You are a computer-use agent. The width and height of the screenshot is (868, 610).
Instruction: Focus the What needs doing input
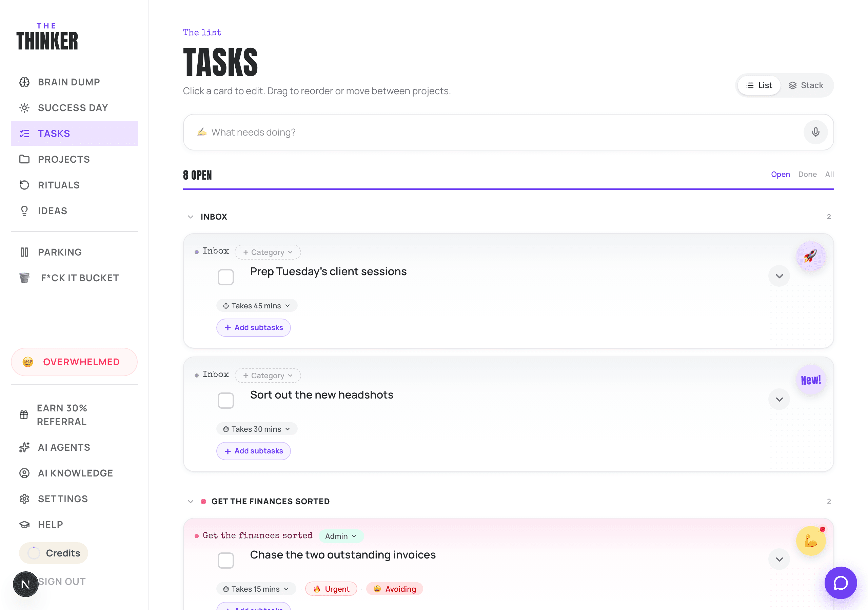point(508,132)
